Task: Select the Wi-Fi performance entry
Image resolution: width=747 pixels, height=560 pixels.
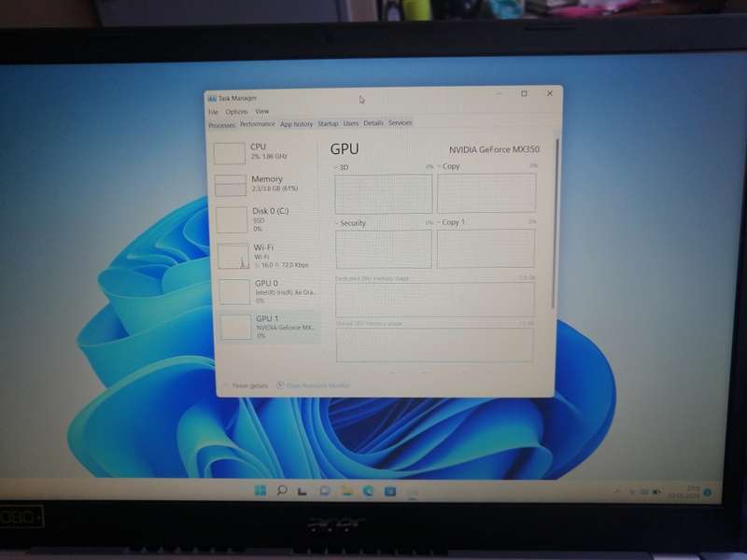Action: [268, 256]
